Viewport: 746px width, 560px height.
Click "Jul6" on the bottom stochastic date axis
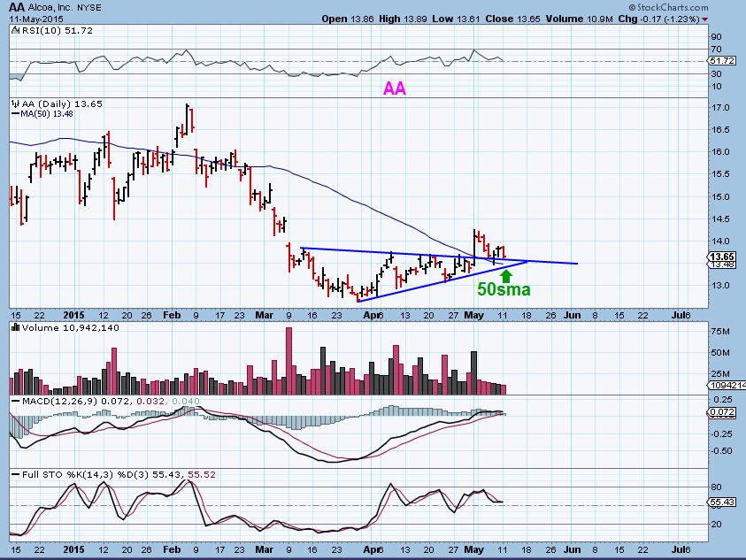pyautogui.click(x=681, y=549)
